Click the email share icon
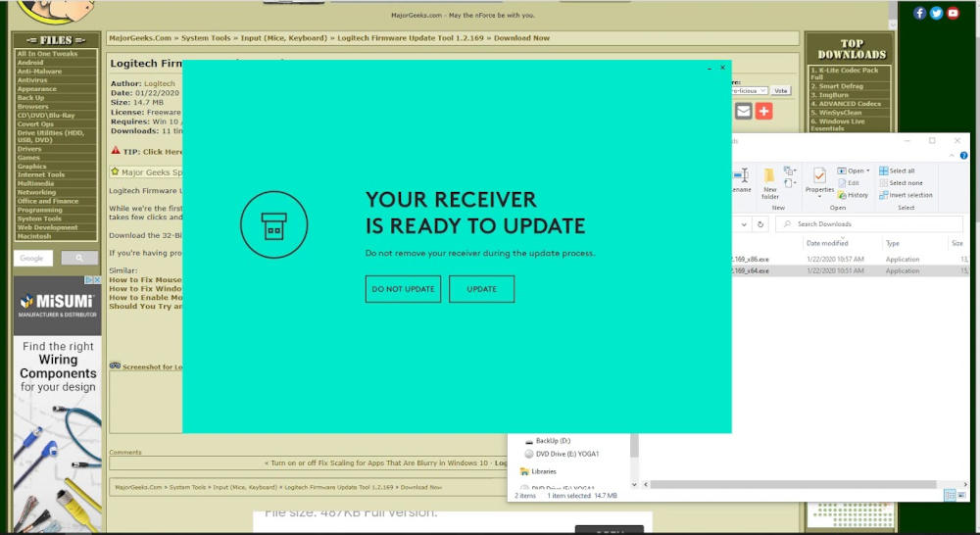Screen dimensions: 980x535 pos(743,112)
